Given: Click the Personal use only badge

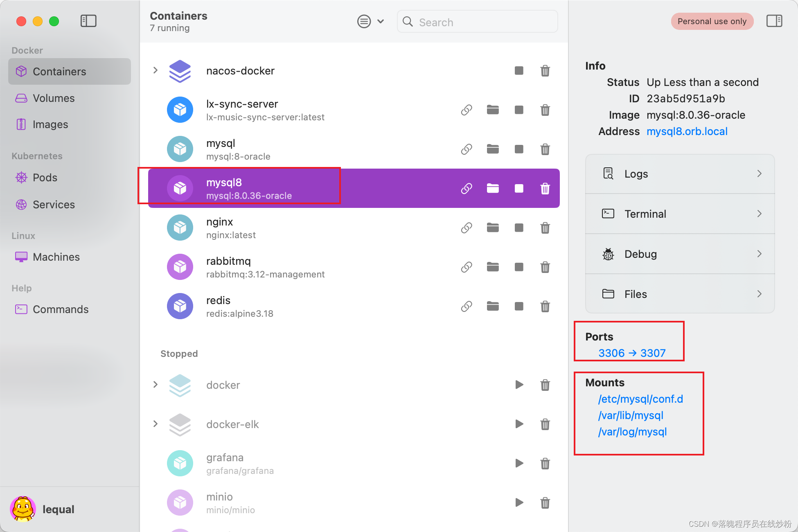Looking at the screenshot, I should click(x=712, y=21).
